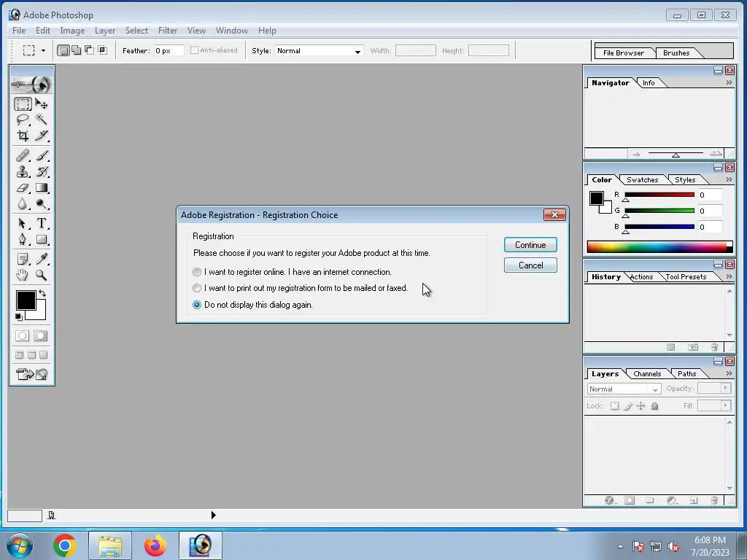
Task: Click the switch foreground/background colors arrow
Action: [42, 293]
